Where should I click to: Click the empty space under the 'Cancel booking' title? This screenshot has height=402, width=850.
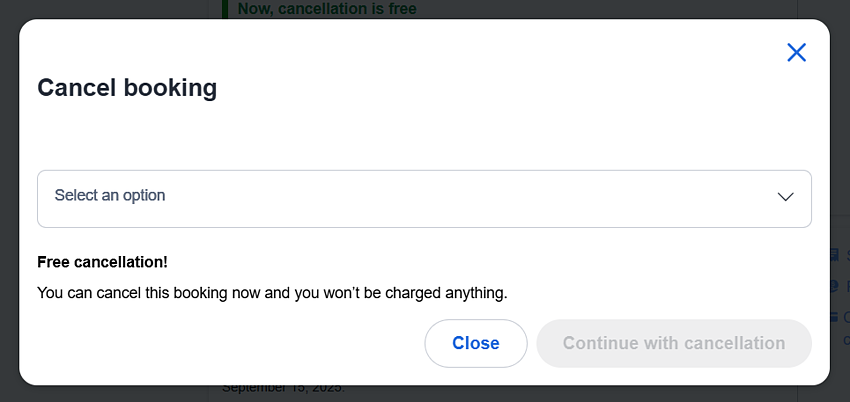424,135
